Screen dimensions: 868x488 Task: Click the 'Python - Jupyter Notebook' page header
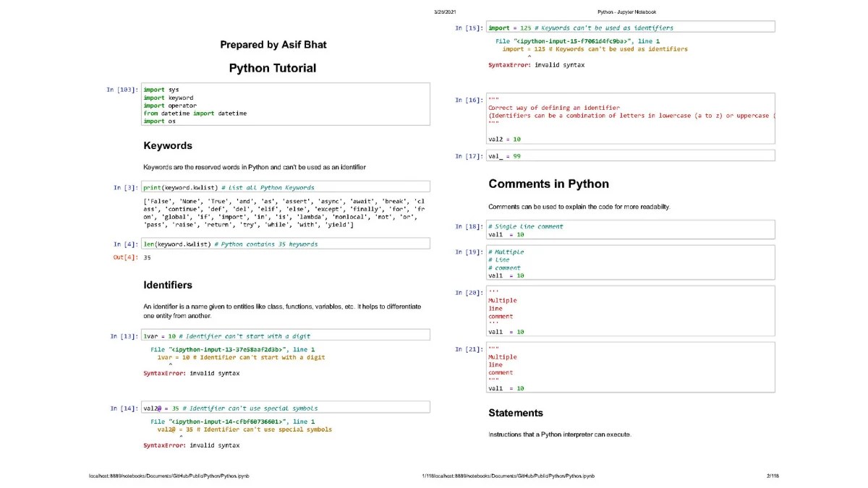pyautogui.click(x=627, y=12)
